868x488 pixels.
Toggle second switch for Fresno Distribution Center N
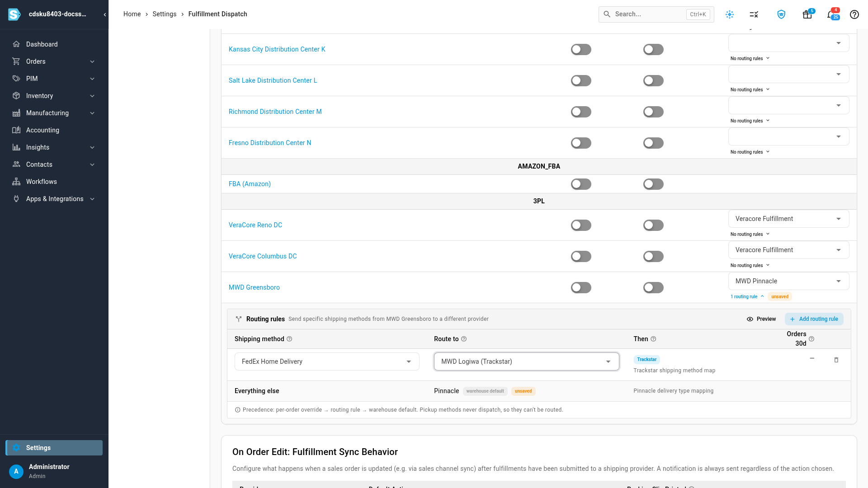tap(653, 143)
